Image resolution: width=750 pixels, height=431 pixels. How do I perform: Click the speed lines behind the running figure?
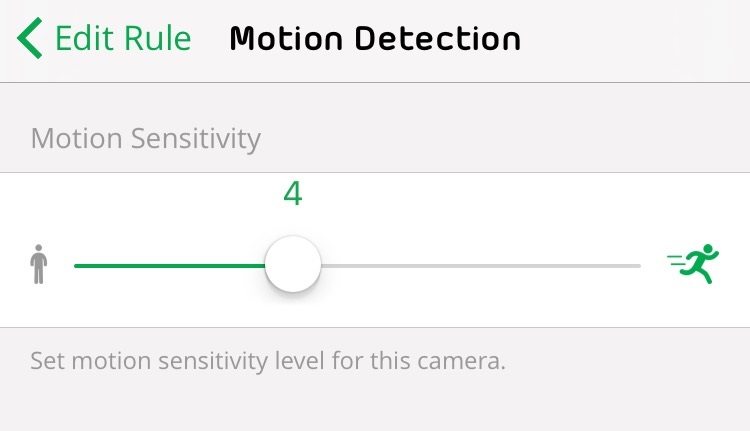[677, 261]
